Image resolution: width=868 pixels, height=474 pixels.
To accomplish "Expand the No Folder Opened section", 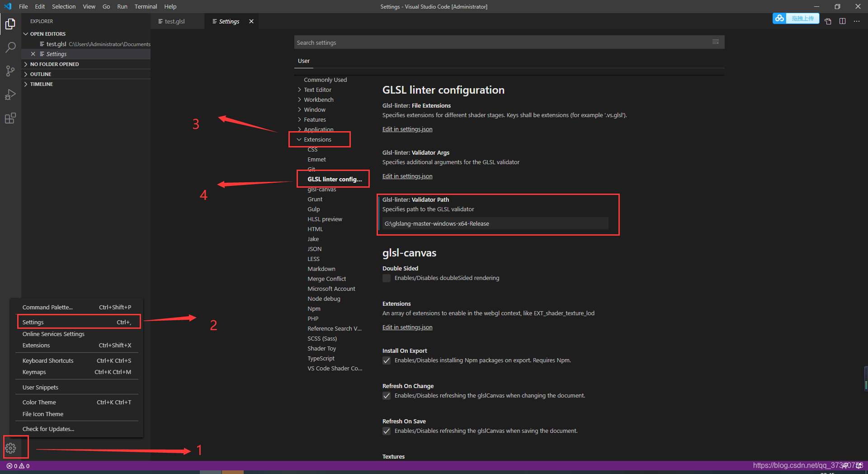I will (x=86, y=64).
